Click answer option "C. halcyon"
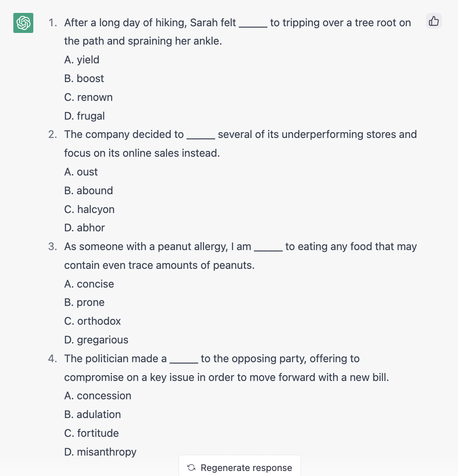Screen dimensions: 458x476 (x=90, y=209)
